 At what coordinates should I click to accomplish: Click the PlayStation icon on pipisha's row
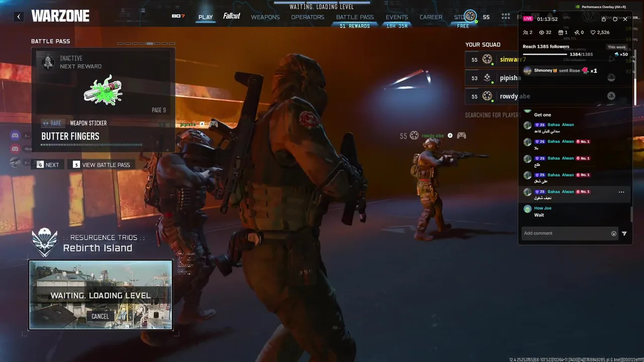(611, 77)
